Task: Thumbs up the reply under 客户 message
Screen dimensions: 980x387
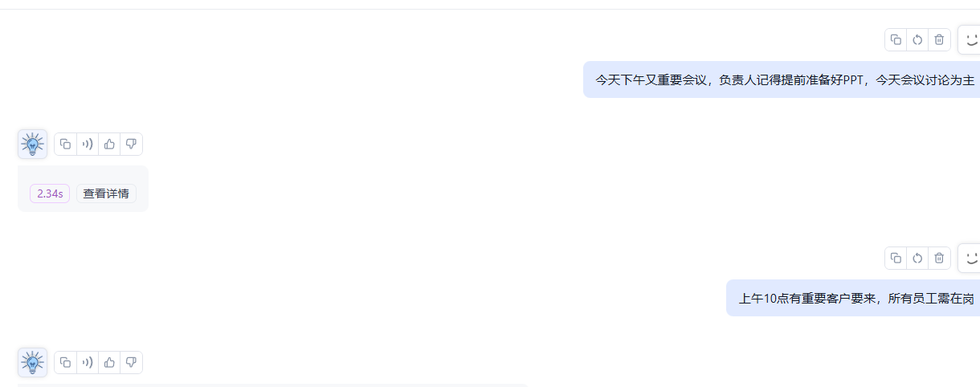Action: click(109, 362)
